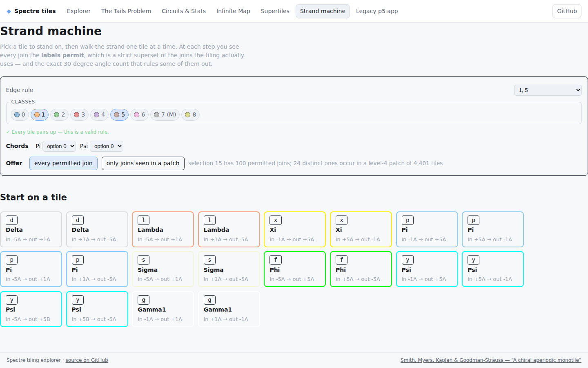Start on Pi tile in -1A out +5A

tap(427, 229)
